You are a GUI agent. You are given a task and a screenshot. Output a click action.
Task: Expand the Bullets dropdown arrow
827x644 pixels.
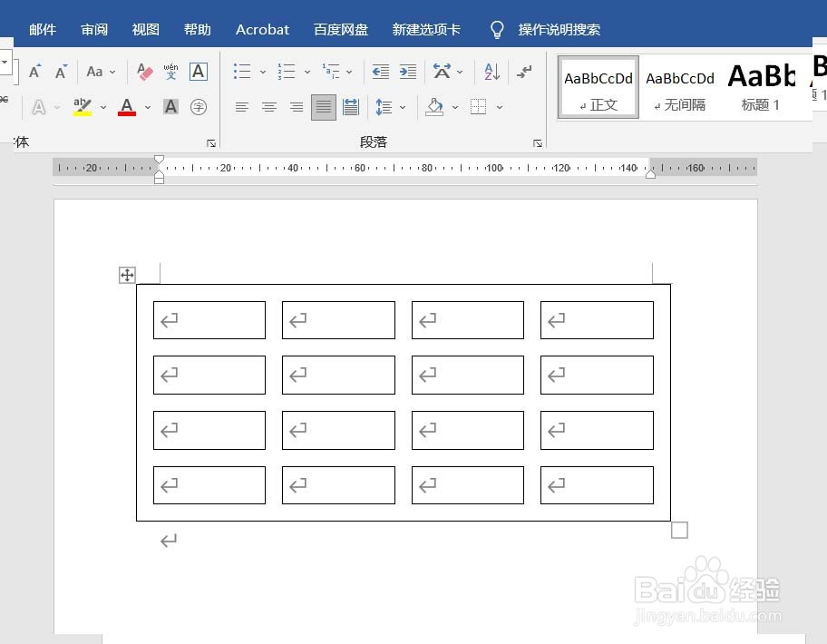[x=263, y=72]
